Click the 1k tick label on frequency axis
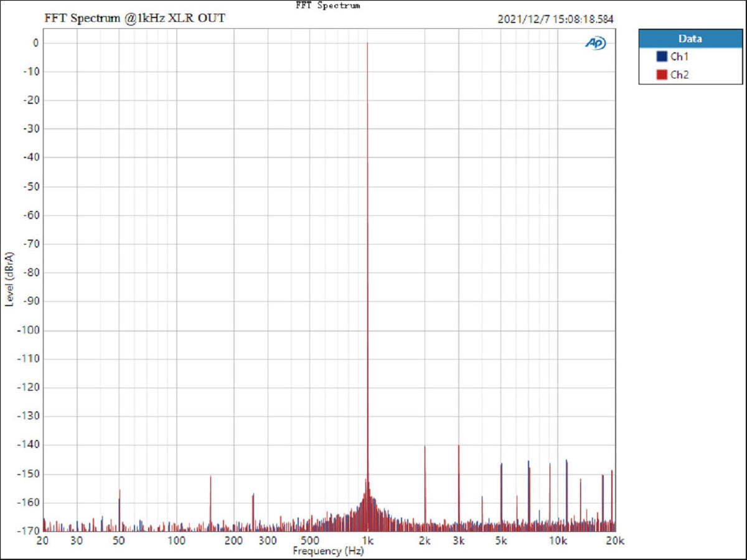The height and width of the screenshot is (560, 747). pyautogui.click(x=368, y=540)
